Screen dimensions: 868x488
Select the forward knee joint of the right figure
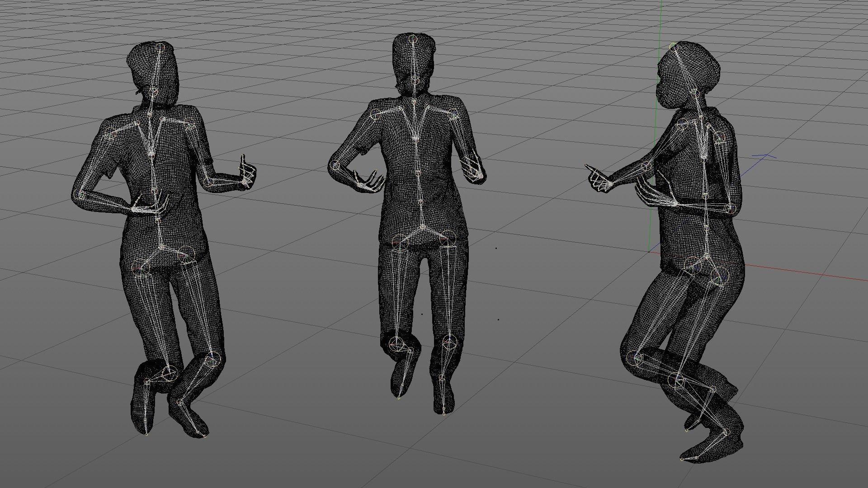tap(634, 359)
